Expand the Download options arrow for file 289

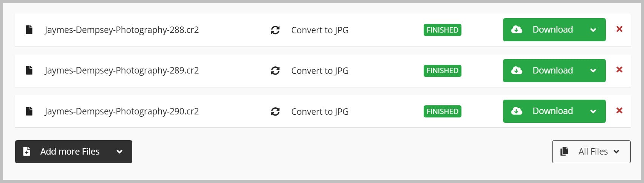point(593,70)
